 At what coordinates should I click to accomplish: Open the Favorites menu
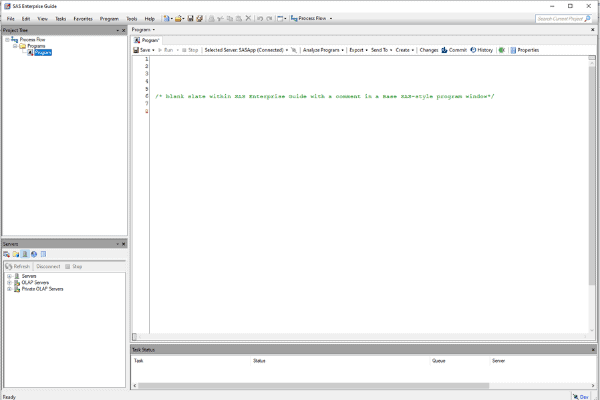point(83,19)
